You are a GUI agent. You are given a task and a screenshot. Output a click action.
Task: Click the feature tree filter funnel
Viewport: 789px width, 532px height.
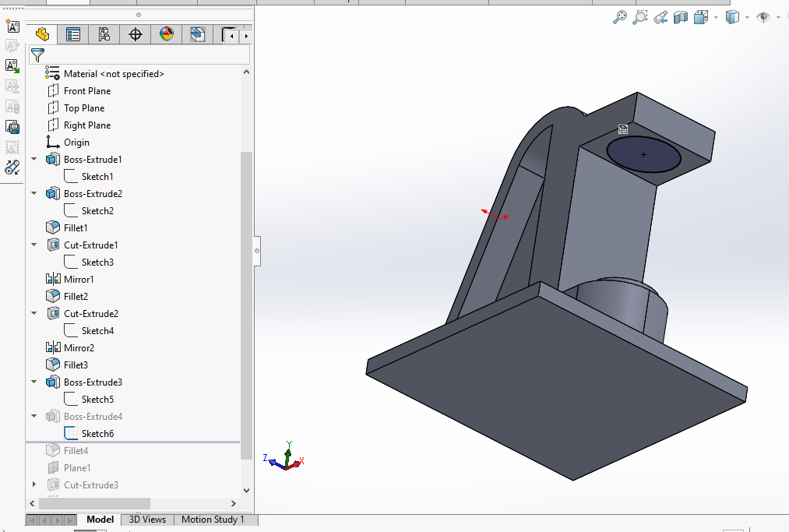37,55
